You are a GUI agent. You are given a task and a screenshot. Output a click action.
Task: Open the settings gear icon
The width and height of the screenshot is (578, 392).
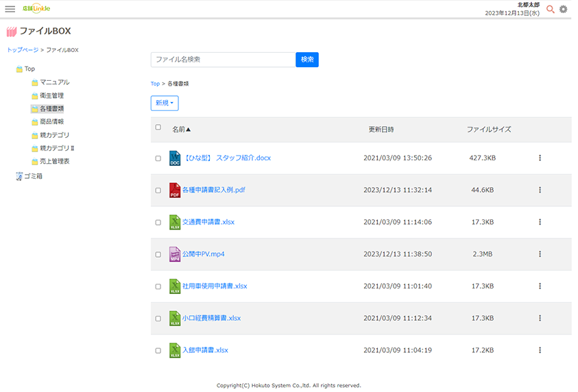point(563,9)
